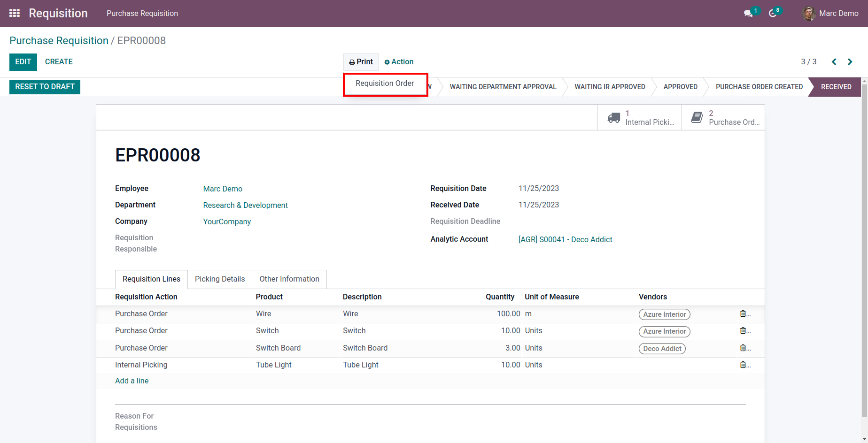Click Marc Demo user avatar

809,14
